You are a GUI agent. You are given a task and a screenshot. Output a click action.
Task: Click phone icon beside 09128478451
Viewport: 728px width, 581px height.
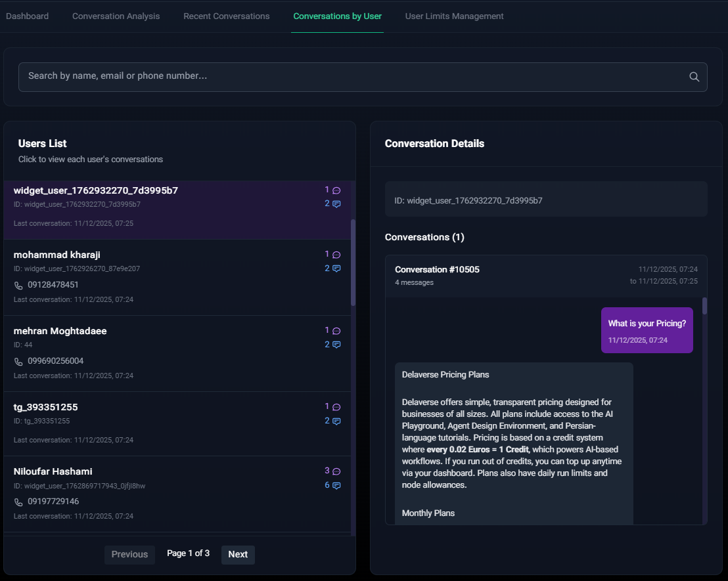(18, 285)
